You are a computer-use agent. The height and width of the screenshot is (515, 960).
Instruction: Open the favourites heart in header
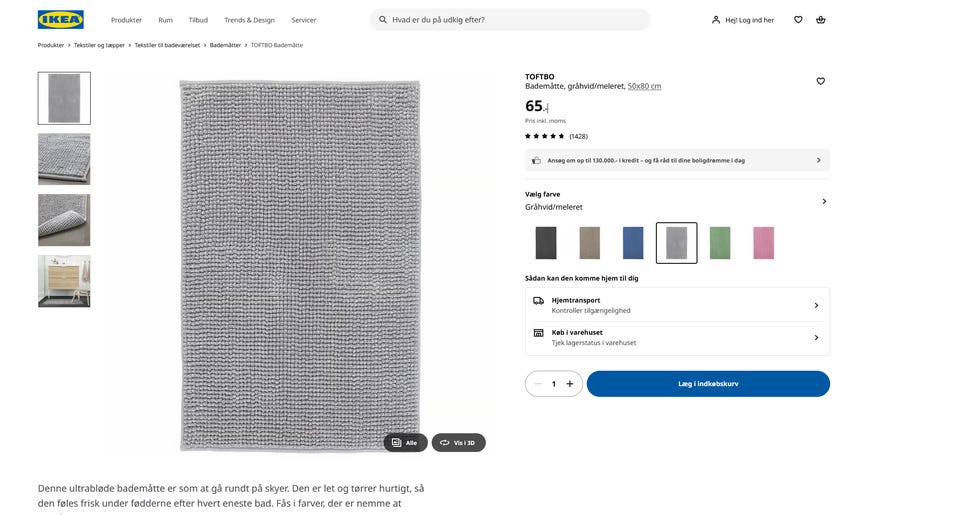[x=798, y=20]
